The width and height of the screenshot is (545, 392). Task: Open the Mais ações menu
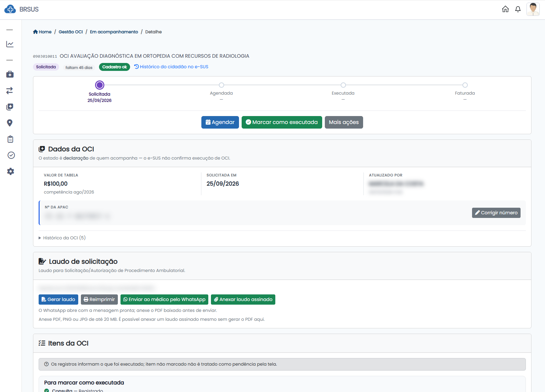tap(344, 122)
